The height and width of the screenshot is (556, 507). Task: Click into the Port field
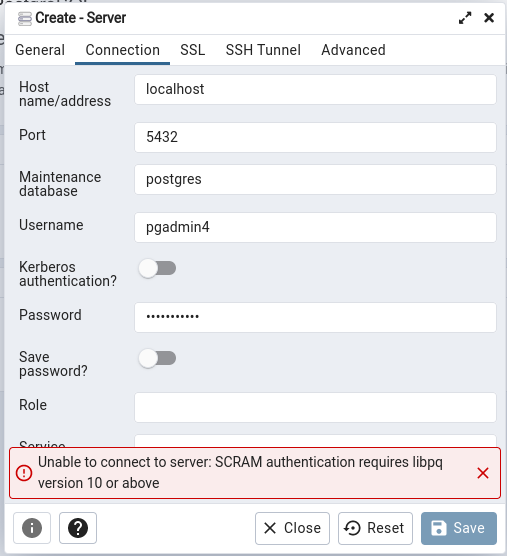[315, 137]
